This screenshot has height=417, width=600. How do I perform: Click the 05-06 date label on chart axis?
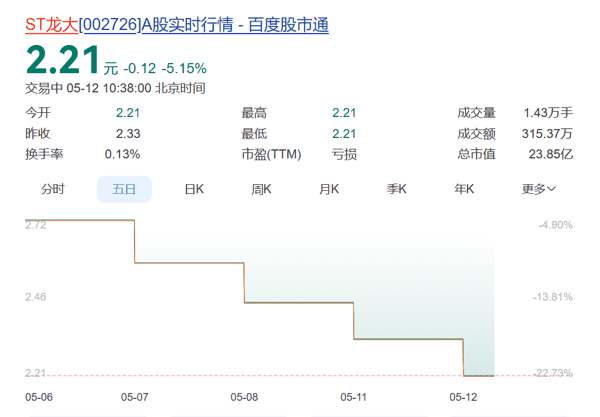(x=39, y=397)
